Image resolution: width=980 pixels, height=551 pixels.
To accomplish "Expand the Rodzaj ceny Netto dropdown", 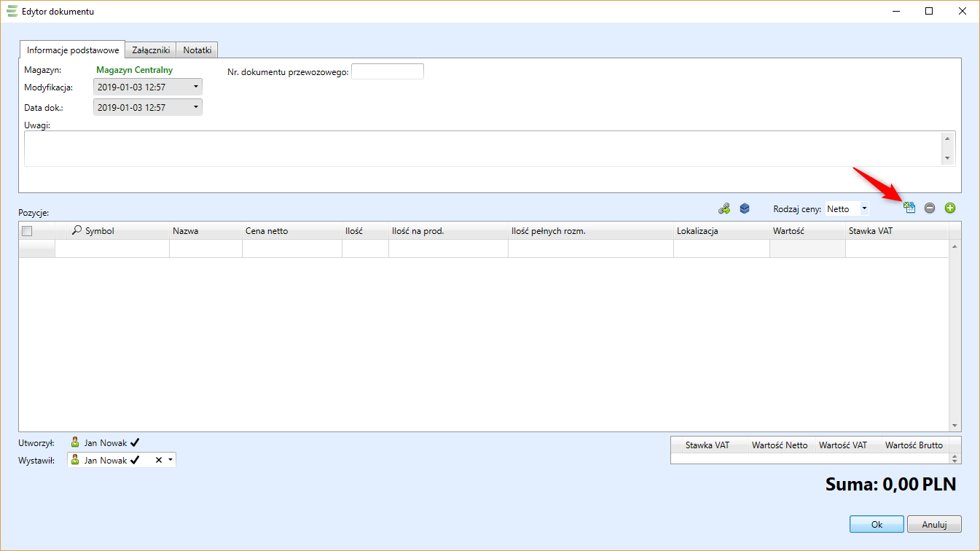I will [x=864, y=208].
